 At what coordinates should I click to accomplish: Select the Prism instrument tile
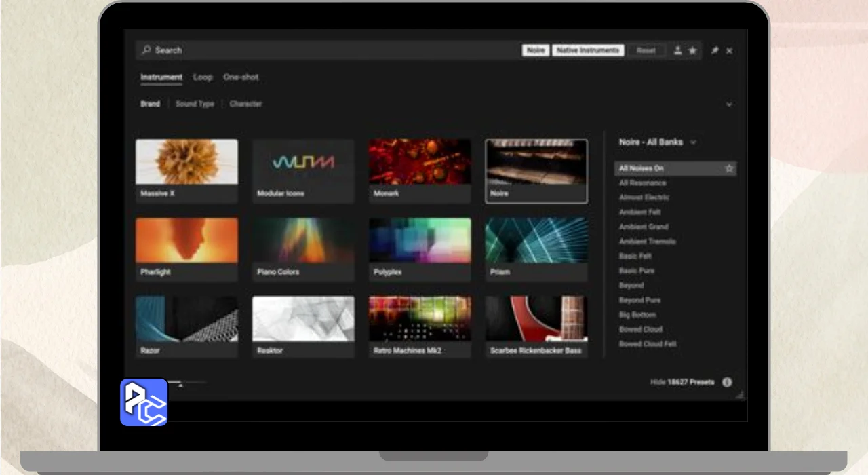tap(536, 250)
